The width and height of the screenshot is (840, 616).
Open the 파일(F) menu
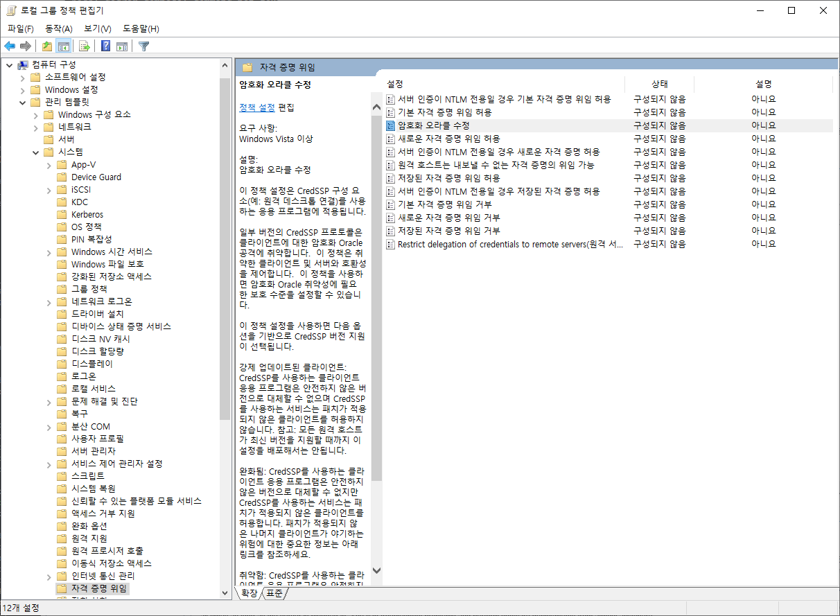coord(21,28)
